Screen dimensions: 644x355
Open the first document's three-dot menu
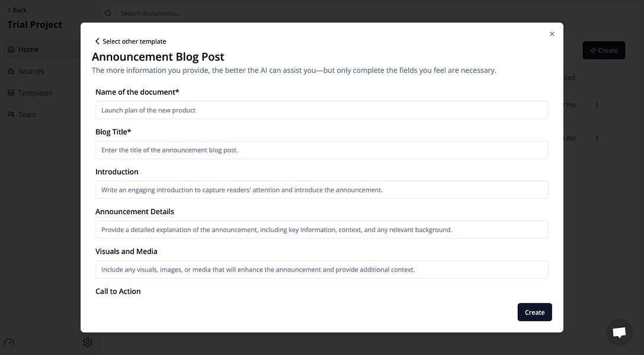(597, 105)
